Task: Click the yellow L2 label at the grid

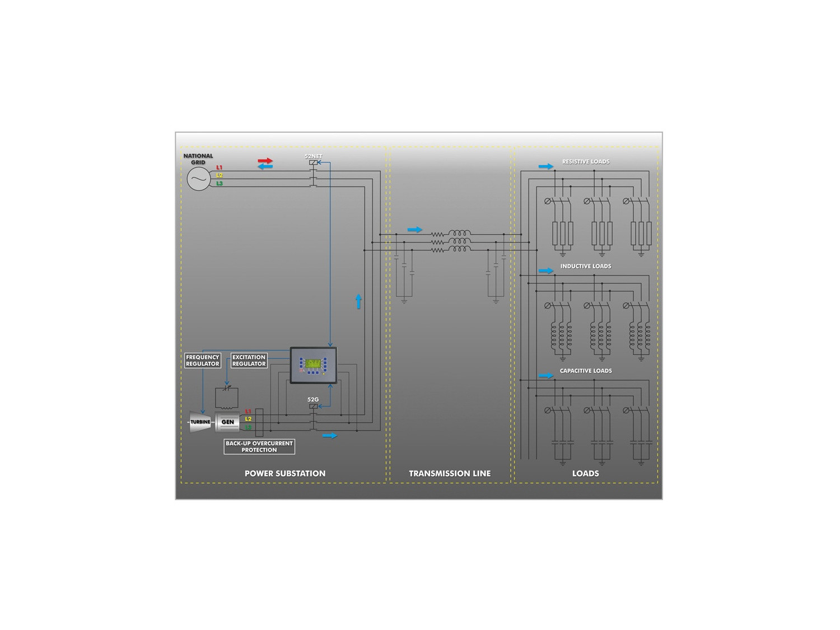Action: (x=220, y=175)
